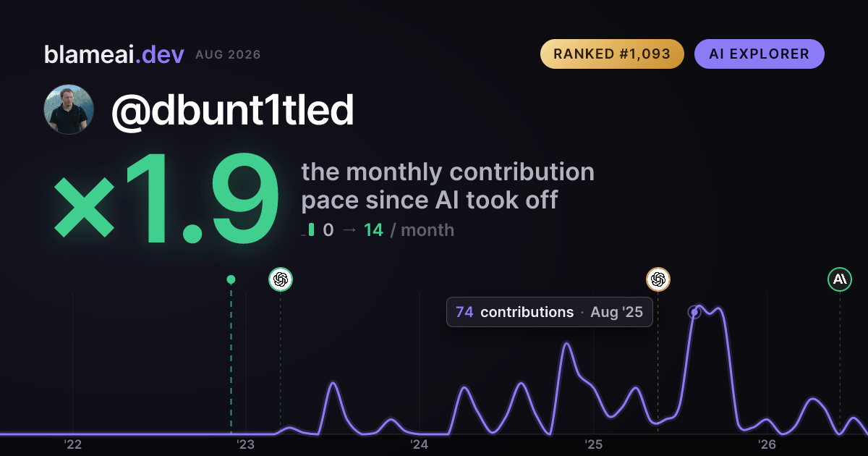Image resolution: width=868 pixels, height=456 pixels.
Task: Click the green-ringed OpenAI milestone icon
Action: click(x=281, y=279)
